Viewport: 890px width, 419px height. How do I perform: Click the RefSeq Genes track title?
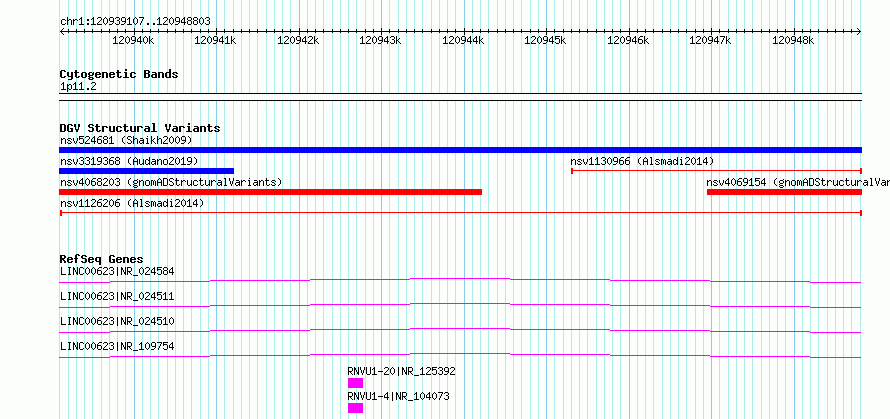(102, 259)
